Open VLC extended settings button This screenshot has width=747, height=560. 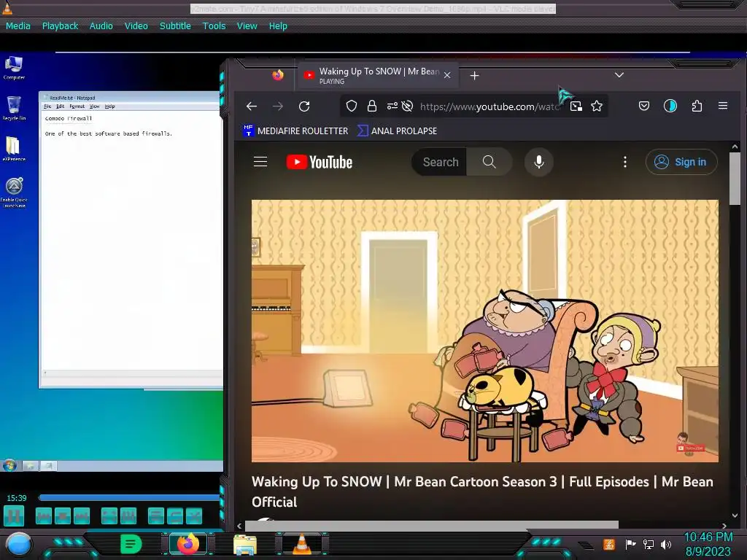pos(128,516)
